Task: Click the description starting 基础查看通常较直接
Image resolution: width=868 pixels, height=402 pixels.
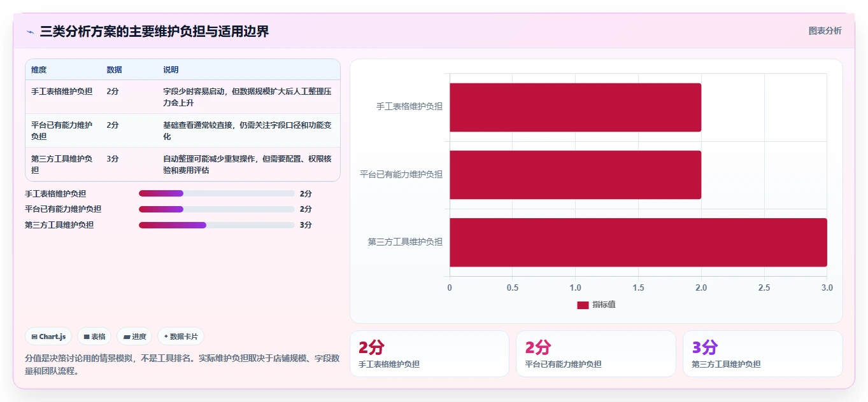Action: pos(248,130)
